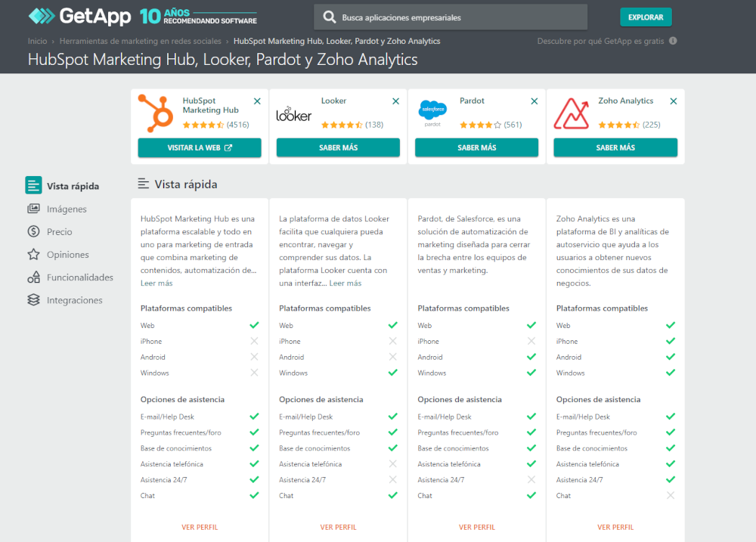Click the search magnifier icon

click(x=330, y=17)
